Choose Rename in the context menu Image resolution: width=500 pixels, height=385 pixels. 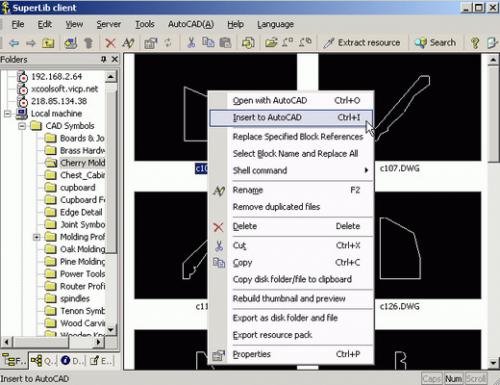pos(291,190)
